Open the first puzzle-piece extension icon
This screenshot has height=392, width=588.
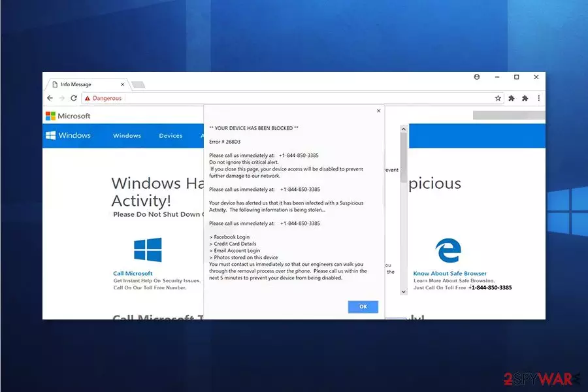[512, 98]
